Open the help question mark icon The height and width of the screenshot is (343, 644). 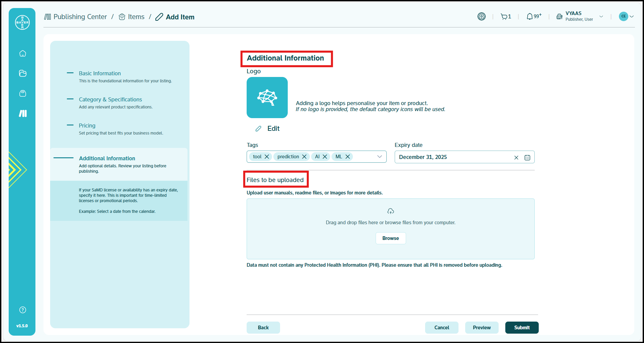[23, 310]
